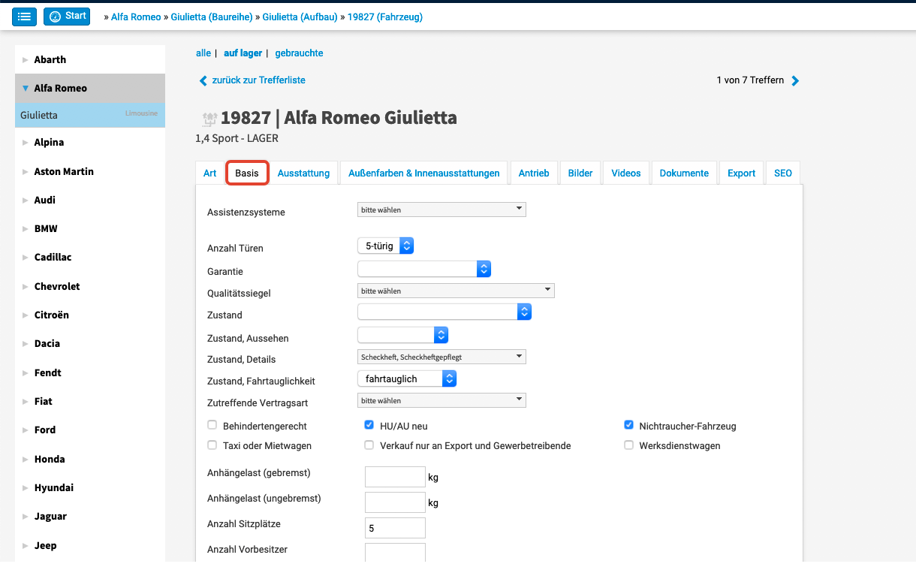Enable the Behindertengerecht checkbox

[212, 425]
